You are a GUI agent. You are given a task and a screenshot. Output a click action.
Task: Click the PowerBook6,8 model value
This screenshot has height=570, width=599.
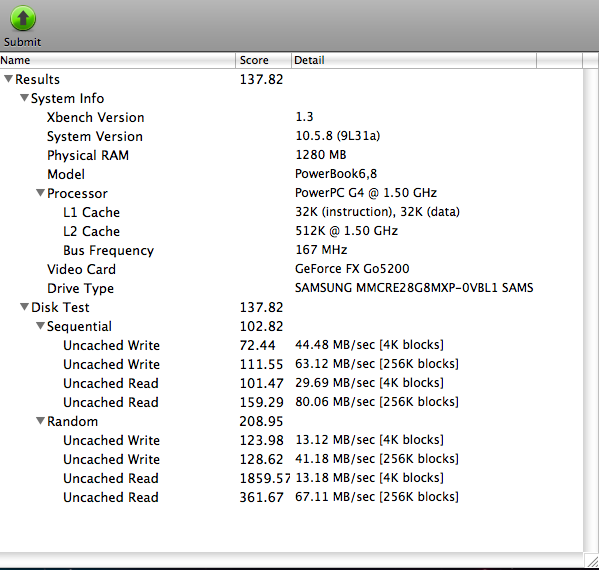point(336,174)
